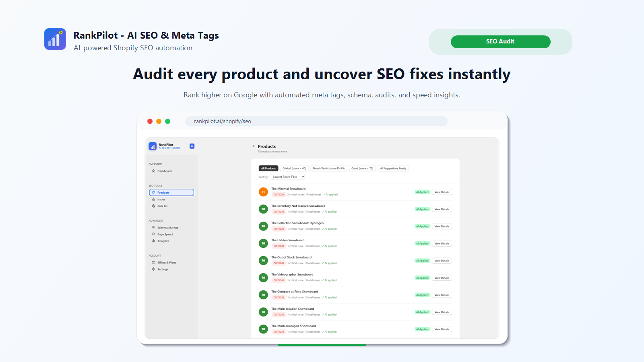Click The Compare at Price Snowboard title
Image resolution: width=644 pixels, height=362 pixels.
pyautogui.click(x=295, y=292)
